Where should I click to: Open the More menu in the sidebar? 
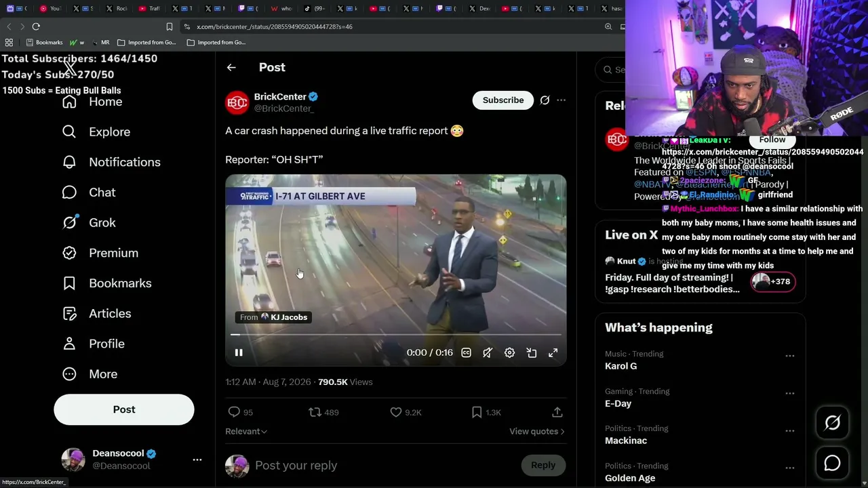click(x=90, y=374)
